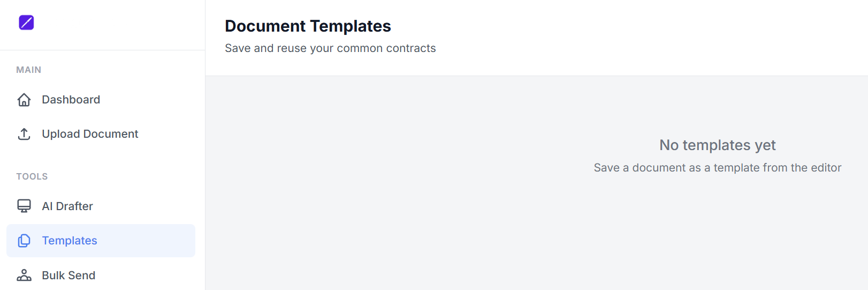
Task: Click the Upload Document arrow icon
Action: click(x=24, y=134)
